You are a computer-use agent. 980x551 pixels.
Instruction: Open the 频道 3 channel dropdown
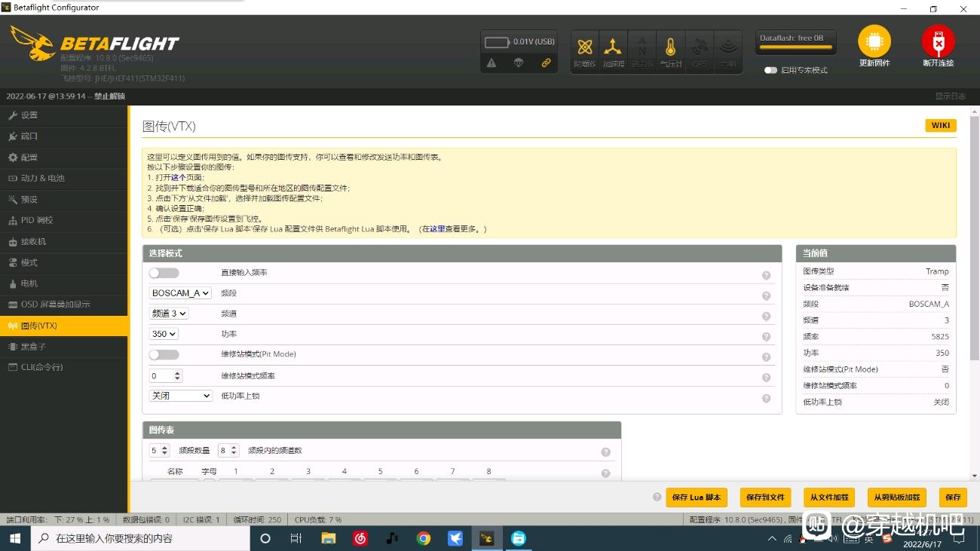(169, 314)
